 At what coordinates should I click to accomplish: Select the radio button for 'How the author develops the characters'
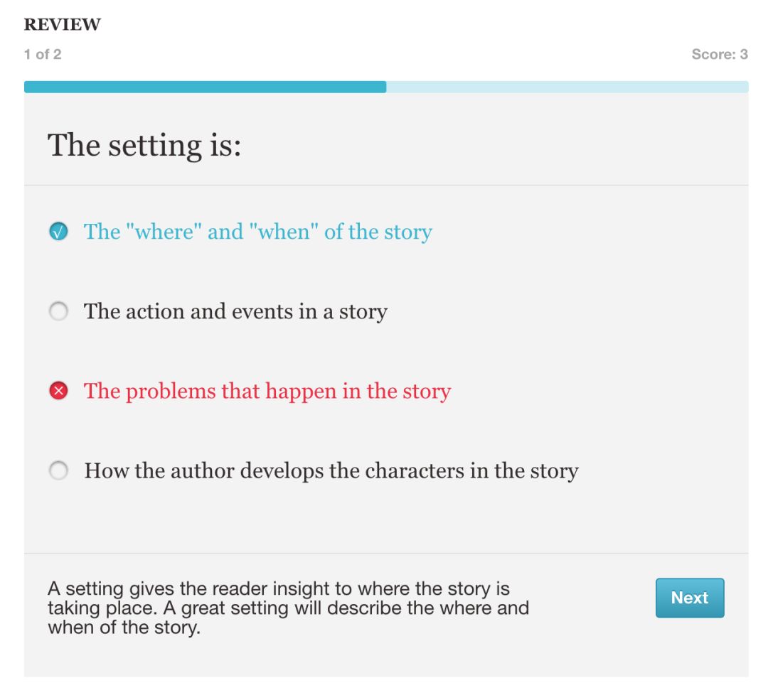58,470
